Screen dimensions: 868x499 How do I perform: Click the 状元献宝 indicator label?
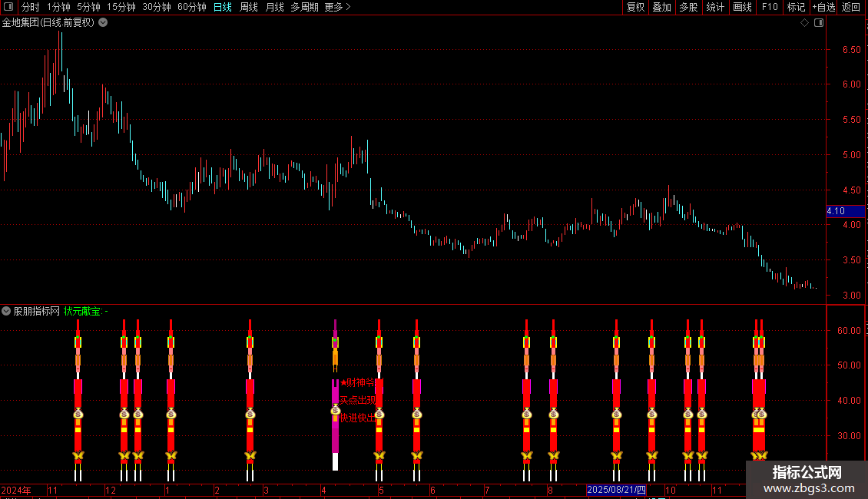(x=83, y=312)
